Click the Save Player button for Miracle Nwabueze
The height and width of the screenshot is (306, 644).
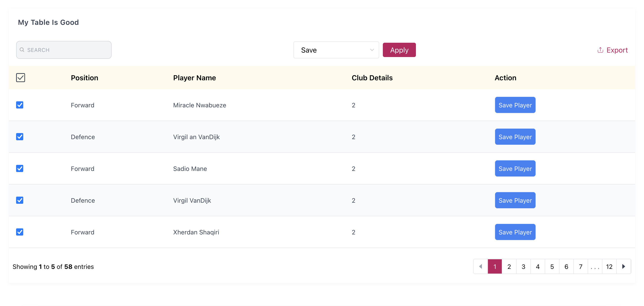[x=515, y=105]
